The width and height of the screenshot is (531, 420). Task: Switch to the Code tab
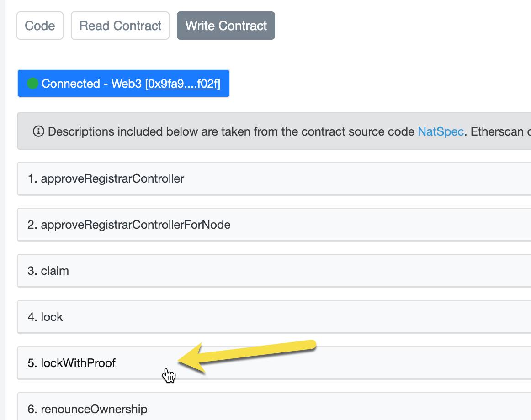pos(40,26)
